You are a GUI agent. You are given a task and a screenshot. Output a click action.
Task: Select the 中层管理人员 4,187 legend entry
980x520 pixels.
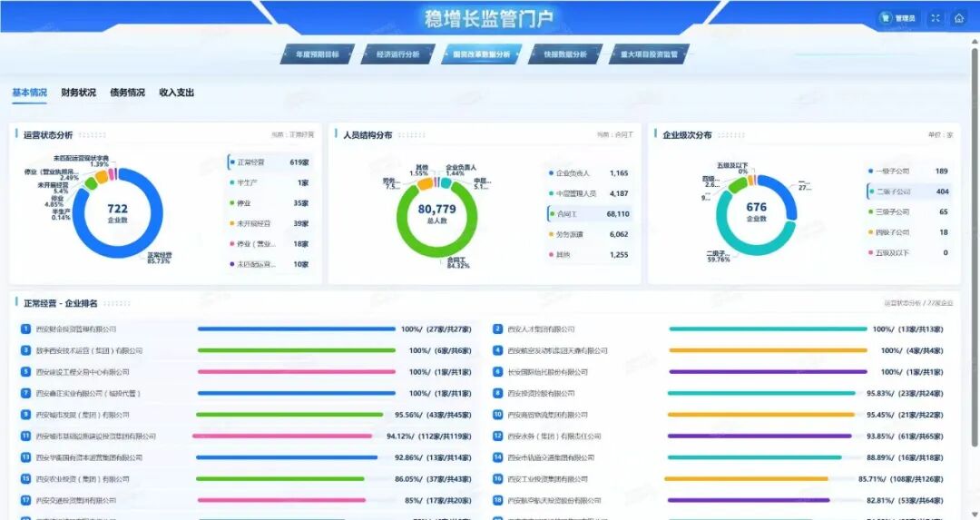point(589,193)
